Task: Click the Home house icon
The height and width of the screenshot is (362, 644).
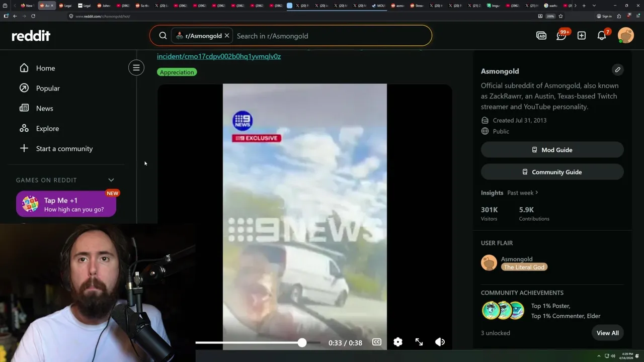Action: pyautogui.click(x=24, y=68)
